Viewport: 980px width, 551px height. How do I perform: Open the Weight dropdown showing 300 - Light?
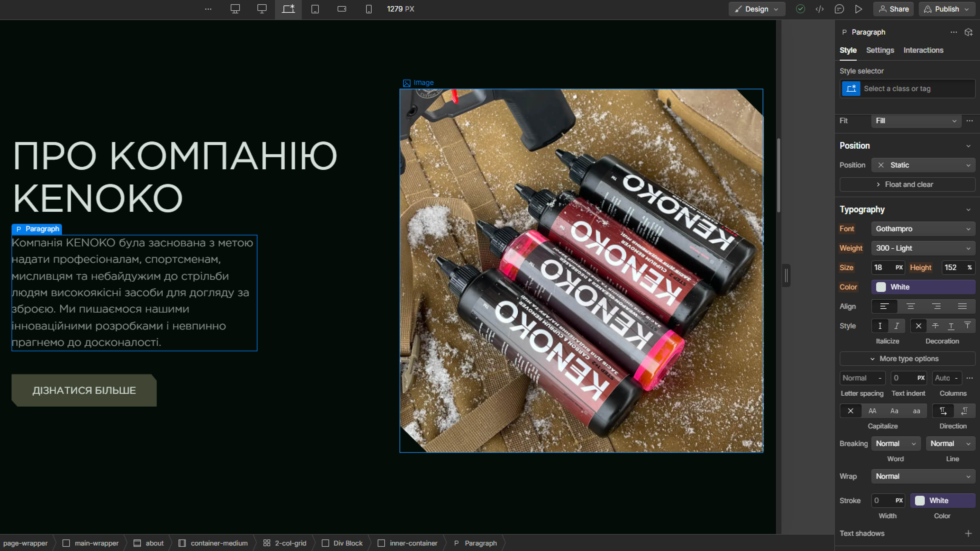(x=923, y=248)
